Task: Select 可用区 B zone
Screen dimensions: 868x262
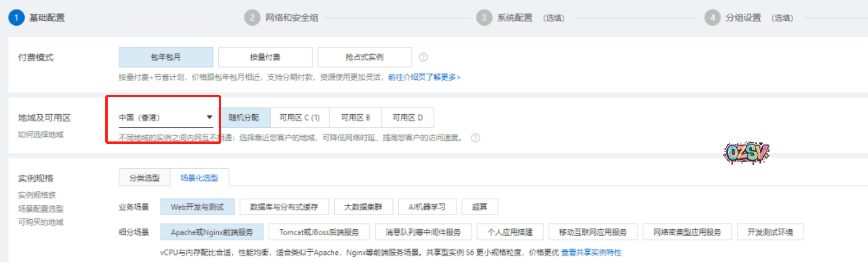Action: [x=355, y=118]
